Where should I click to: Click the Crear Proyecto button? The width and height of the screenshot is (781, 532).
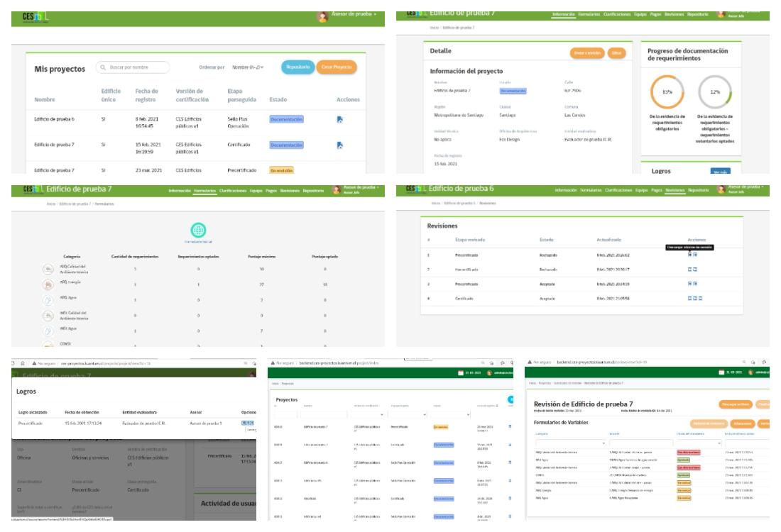coord(337,67)
